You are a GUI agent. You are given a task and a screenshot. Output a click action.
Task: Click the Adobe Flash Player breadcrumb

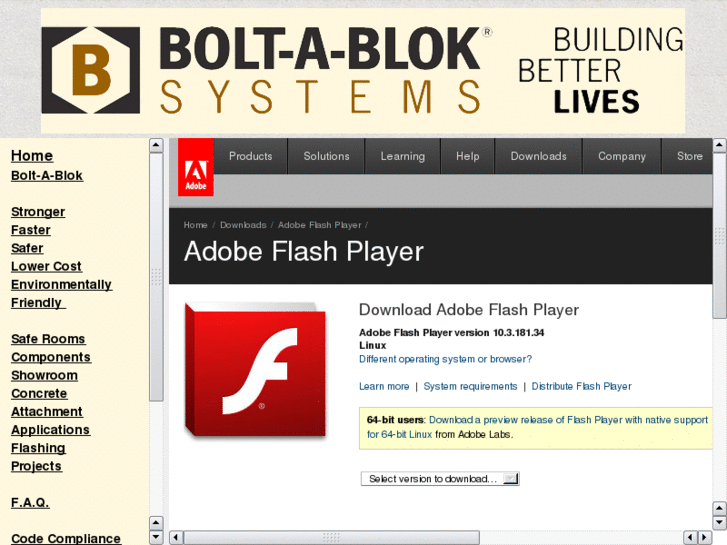(319, 225)
